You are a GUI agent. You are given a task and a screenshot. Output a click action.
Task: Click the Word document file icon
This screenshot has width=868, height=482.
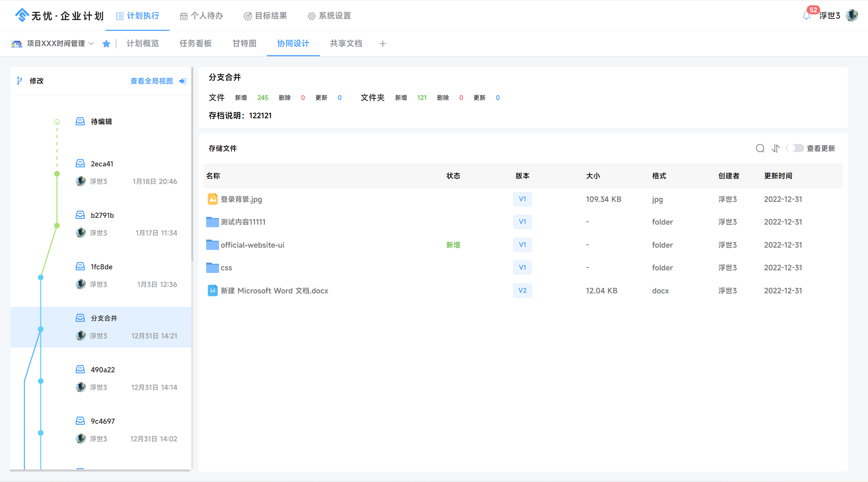coord(213,291)
